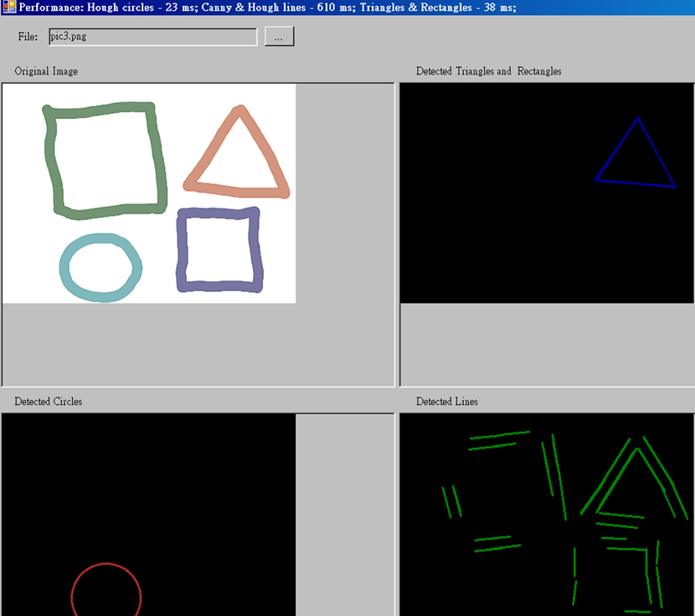Click the '...' browse file button
This screenshot has height=616, width=695.
click(x=279, y=37)
